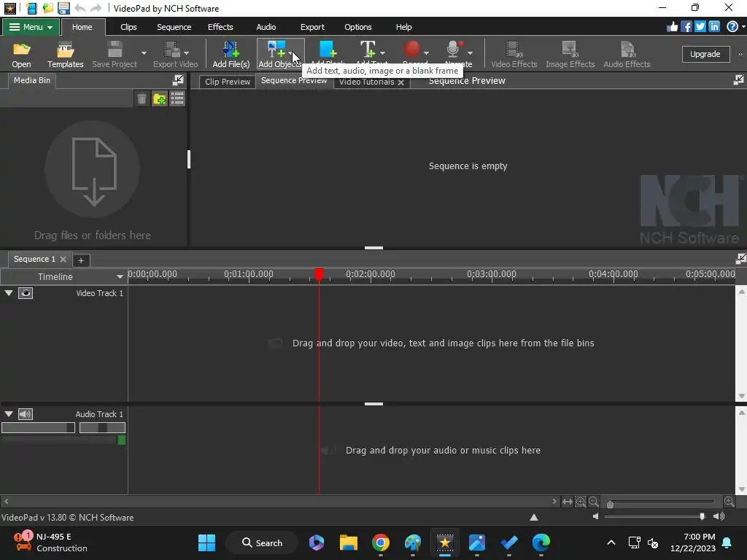747x560 pixels.
Task: Open the Options ribbon tab
Action: [357, 27]
